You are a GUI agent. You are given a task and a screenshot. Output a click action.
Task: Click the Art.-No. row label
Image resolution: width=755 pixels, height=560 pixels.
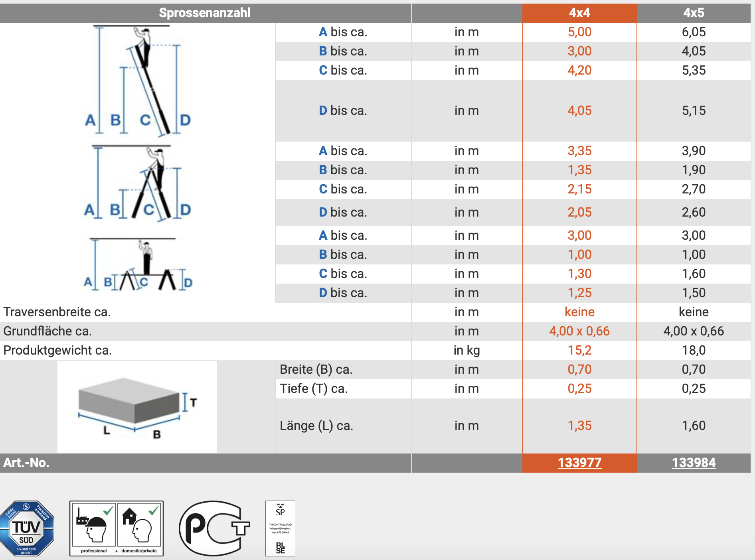coord(26,463)
